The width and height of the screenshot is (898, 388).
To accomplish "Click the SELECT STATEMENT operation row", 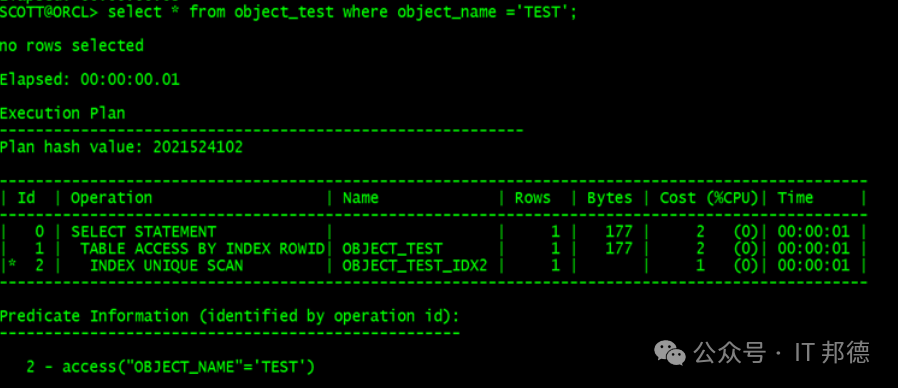I will pyautogui.click(x=433, y=232).
